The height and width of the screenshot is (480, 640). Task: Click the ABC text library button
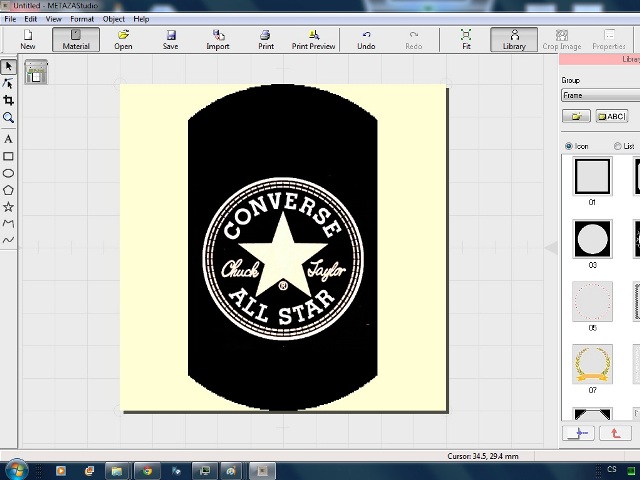(611, 116)
